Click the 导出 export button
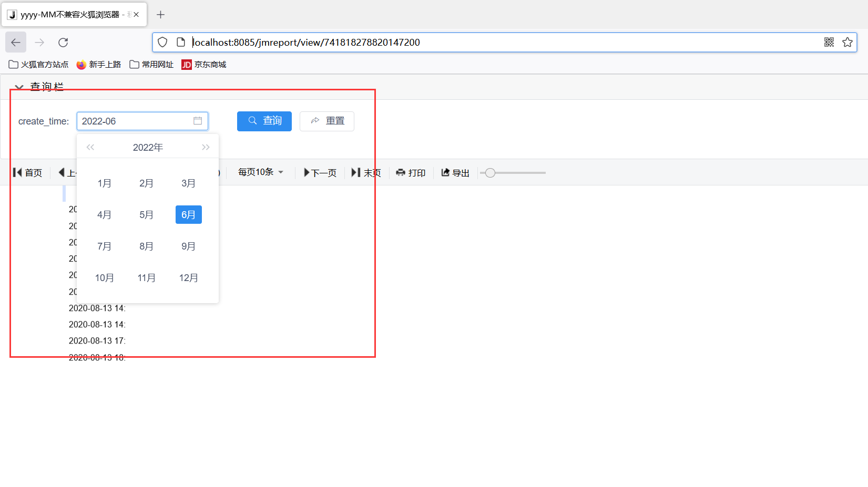Screen dimensions: 868x487 (455, 172)
